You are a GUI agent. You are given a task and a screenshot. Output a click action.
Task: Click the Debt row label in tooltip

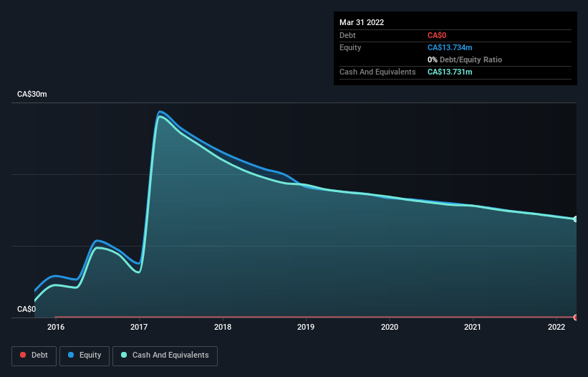pos(347,35)
